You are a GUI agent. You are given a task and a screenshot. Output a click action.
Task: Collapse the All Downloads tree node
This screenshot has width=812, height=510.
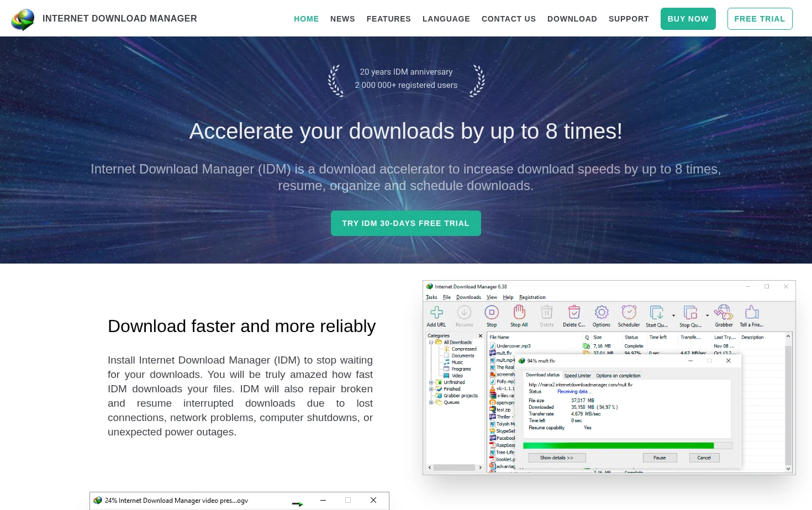pyautogui.click(x=431, y=343)
